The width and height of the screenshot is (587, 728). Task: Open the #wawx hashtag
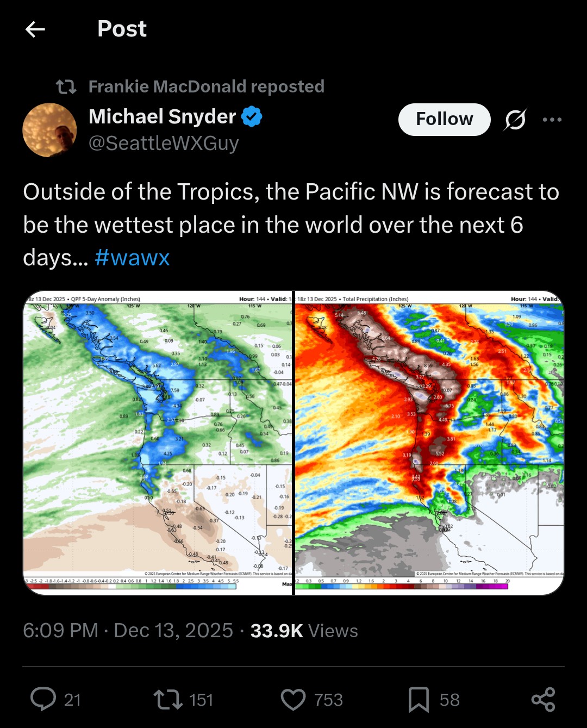[x=132, y=258]
